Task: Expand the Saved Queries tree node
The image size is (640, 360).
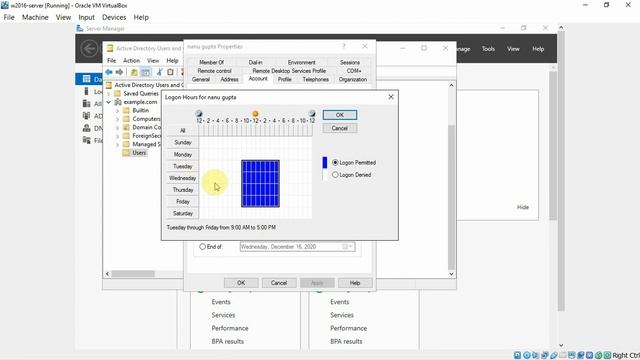Action: [x=109, y=93]
